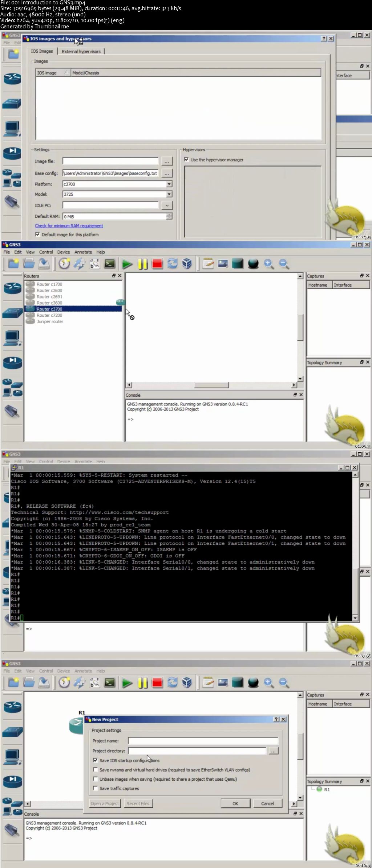
Task: Click IOS image column sort header
Action: pyautogui.click(x=53, y=73)
